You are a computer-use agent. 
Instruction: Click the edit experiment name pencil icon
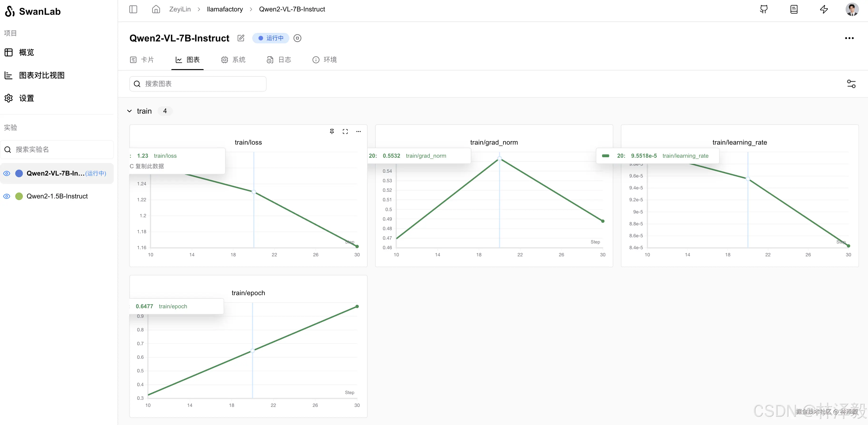coord(241,38)
